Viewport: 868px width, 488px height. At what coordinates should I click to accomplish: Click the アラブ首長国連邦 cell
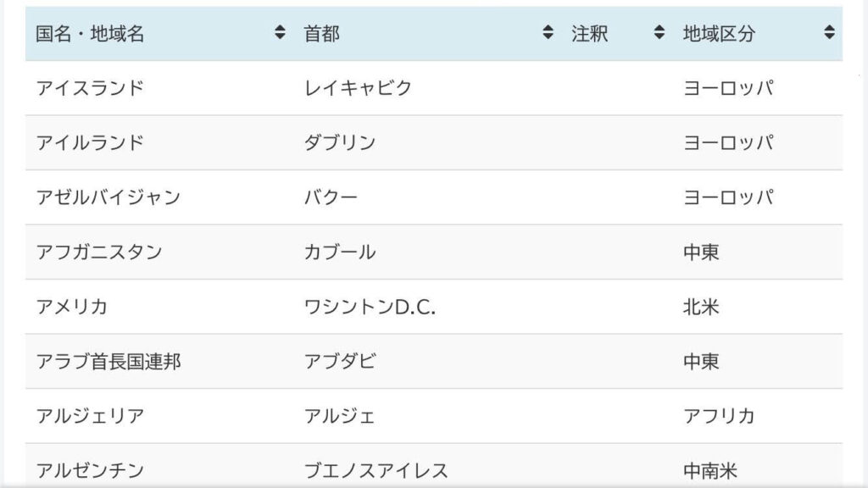[x=108, y=362]
